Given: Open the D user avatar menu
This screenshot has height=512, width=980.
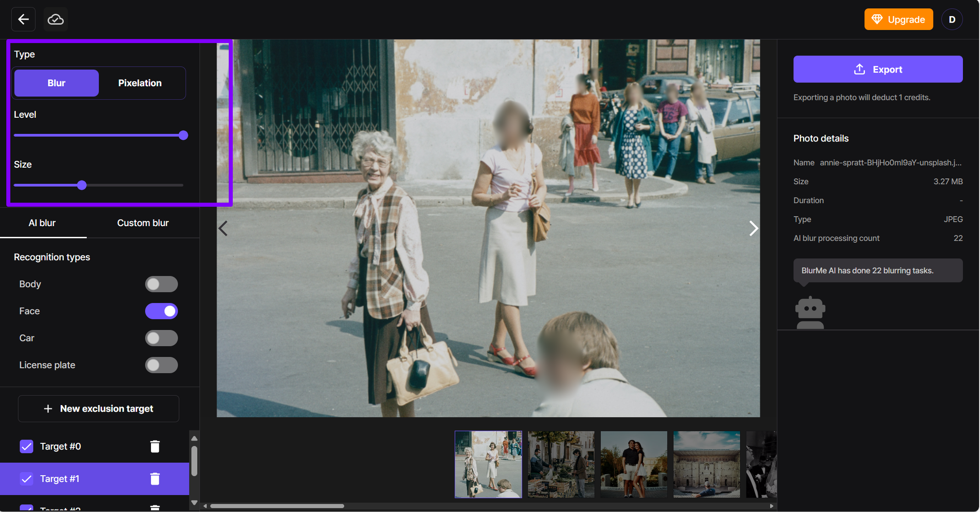Looking at the screenshot, I should point(952,20).
